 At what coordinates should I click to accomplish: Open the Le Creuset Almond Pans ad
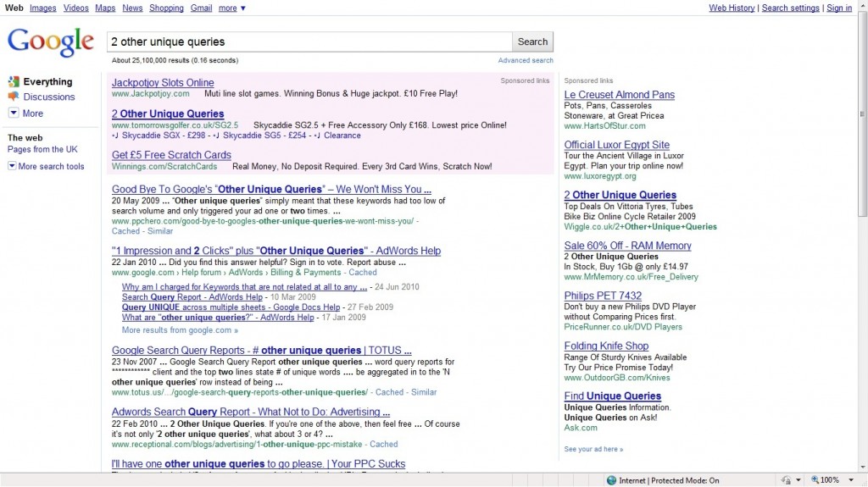point(620,95)
